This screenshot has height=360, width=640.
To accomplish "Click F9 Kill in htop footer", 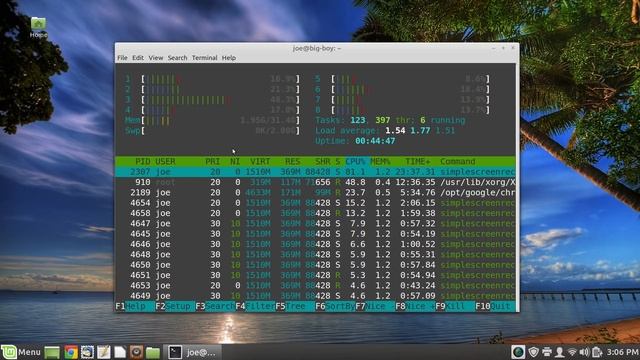I will (455, 306).
